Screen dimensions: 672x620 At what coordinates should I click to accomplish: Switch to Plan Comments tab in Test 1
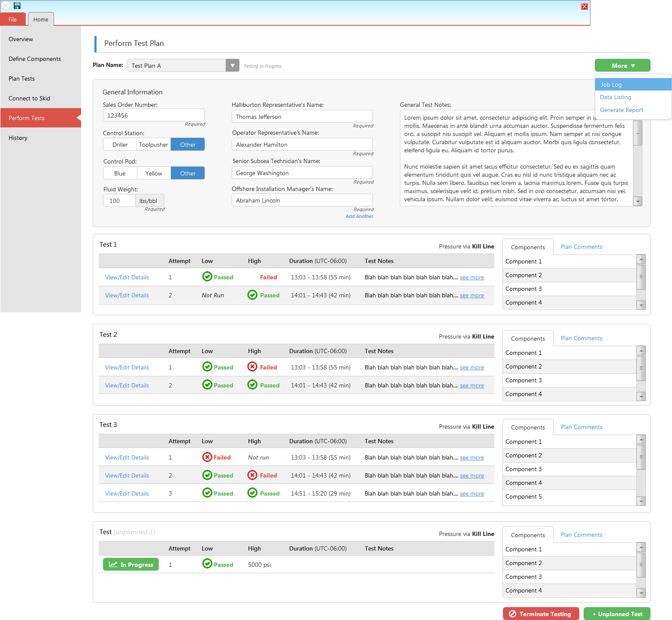[581, 247]
